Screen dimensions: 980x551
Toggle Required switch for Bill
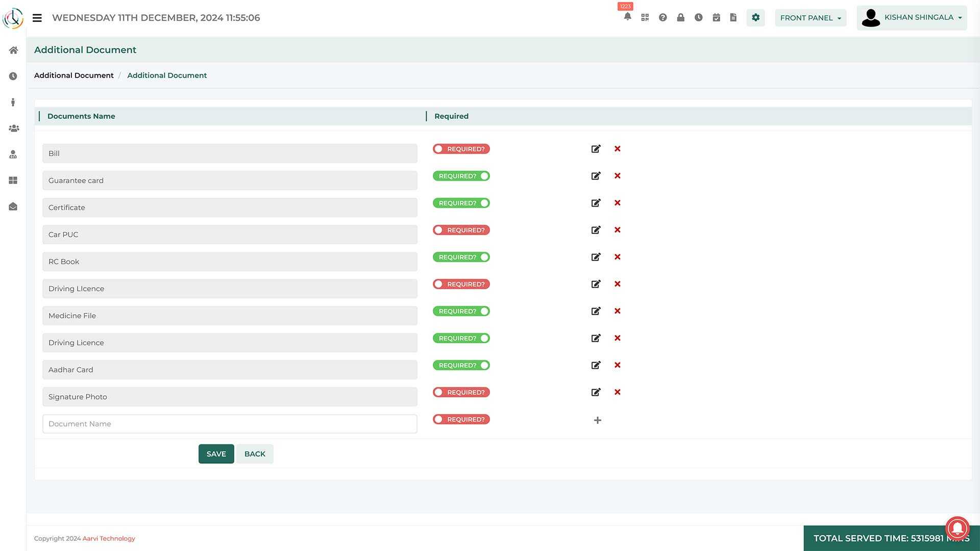pyautogui.click(x=461, y=149)
